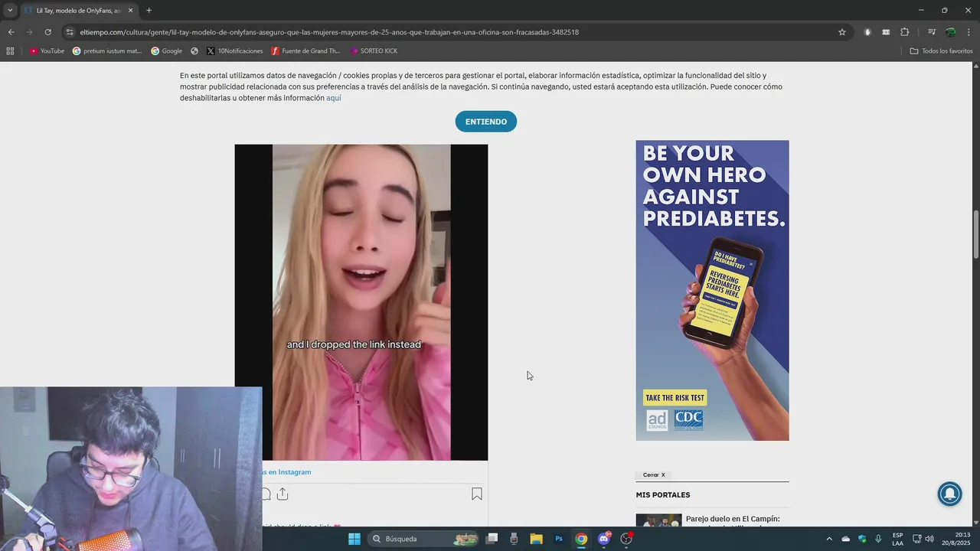Open Task View from the taskbar
The height and width of the screenshot is (551, 980).
pyautogui.click(x=492, y=539)
